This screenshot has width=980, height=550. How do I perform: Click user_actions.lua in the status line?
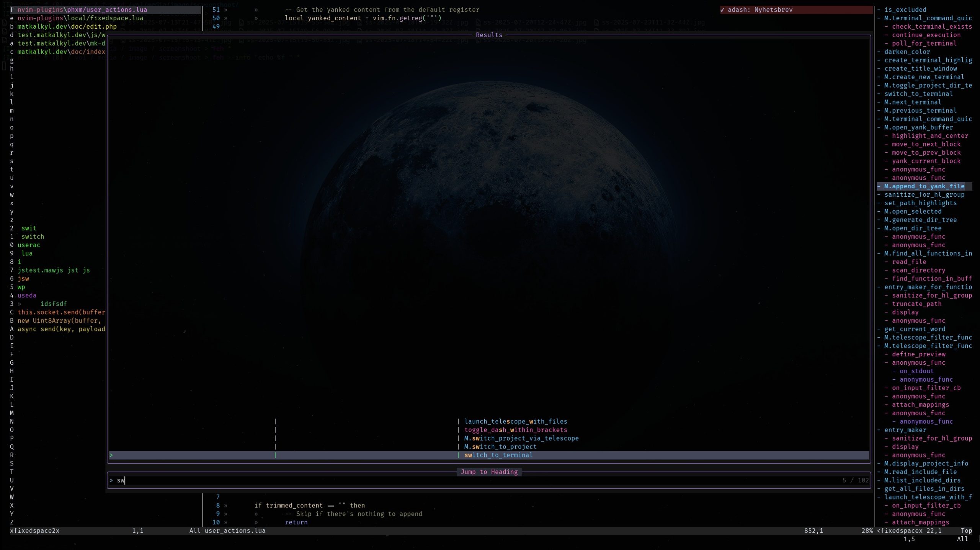coord(235,531)
